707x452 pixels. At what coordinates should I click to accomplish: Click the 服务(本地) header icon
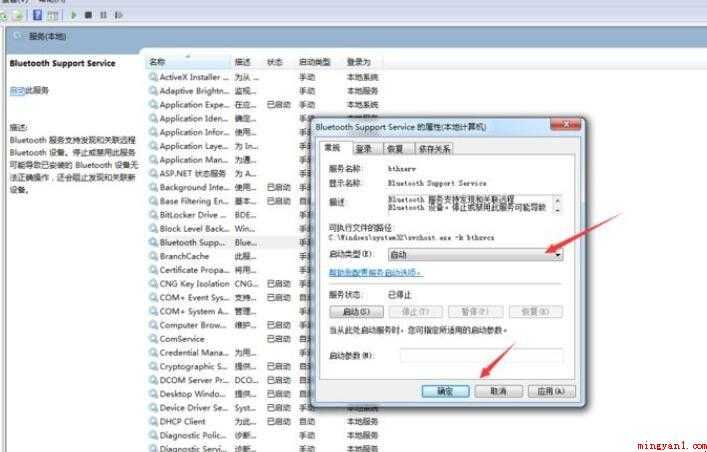click(x=18, y=36)
